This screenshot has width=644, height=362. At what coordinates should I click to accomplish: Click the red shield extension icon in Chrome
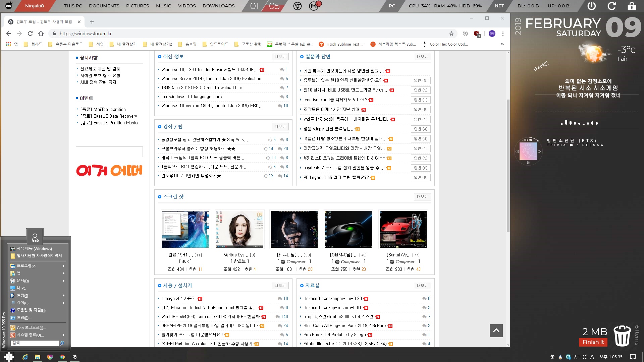(x=477, y=34)
